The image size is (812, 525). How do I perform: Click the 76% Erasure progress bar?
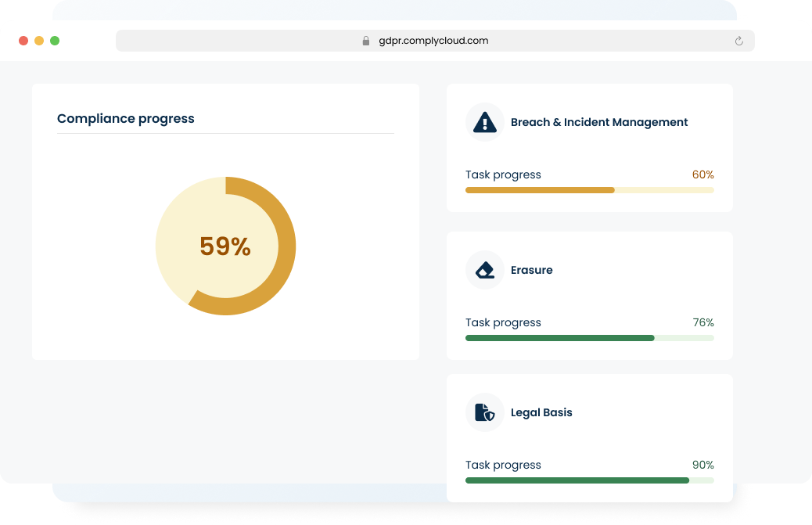(x=589, y=338)
